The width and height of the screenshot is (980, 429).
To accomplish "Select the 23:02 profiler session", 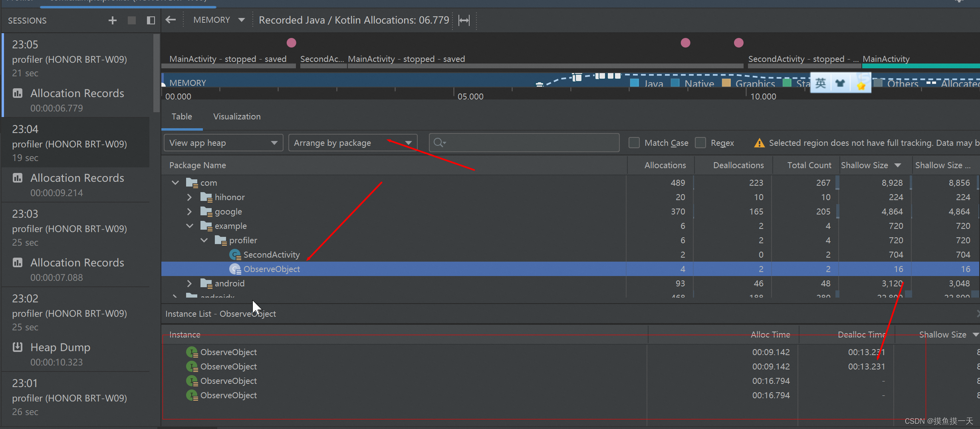I will coord(76,312).
